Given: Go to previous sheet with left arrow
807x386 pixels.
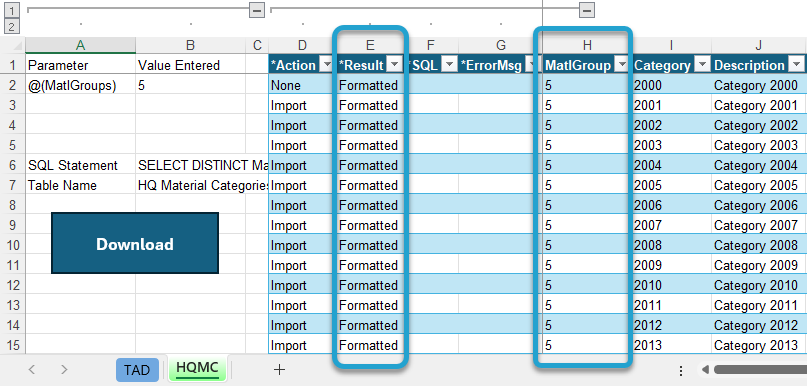Looking at the screenshot, I should pos(32,369).
